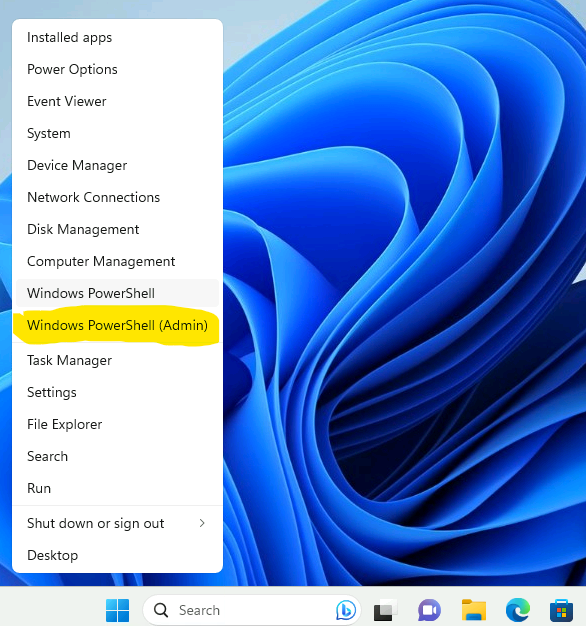This screenshot has height=626, width=586.
Task: Open the Windows Start button
Action: click(117, 610)
